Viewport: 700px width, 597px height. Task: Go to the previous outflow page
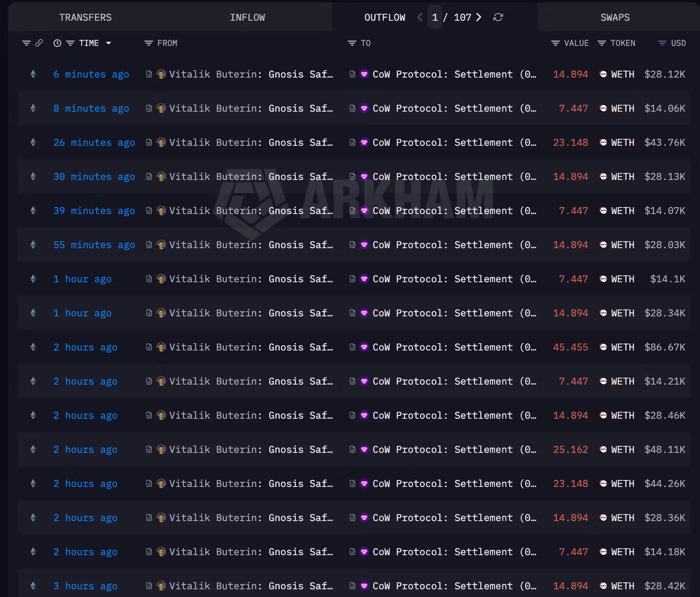420,17
